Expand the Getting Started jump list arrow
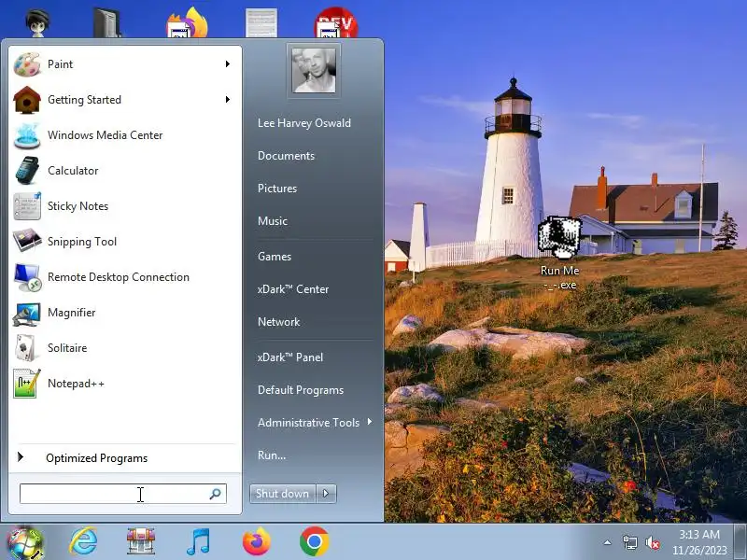The width and height of the screenshot is (747, 560). [228, 100]
